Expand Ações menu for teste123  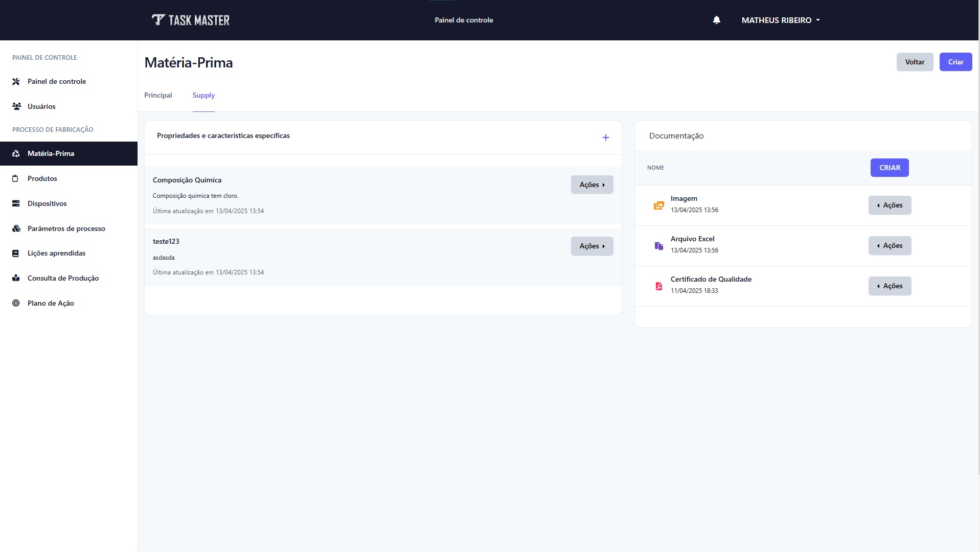(x=591, y=246)
